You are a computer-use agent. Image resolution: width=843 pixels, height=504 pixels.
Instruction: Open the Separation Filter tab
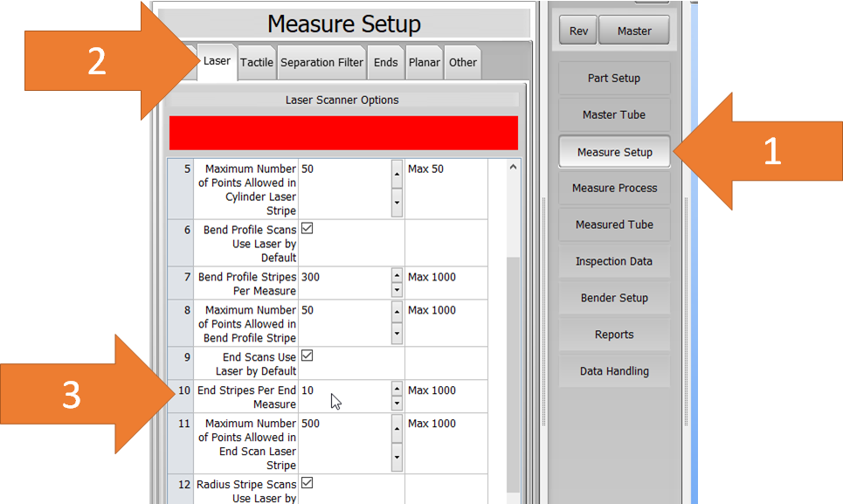pyautogui.click(x=321, y=62)
